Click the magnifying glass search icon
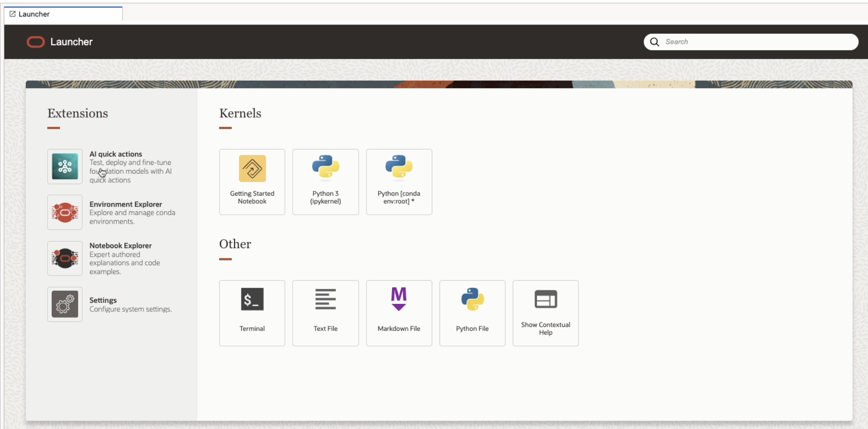Image resolution: width=868 pixels, height=429 pixels. (x=654, y=42)
